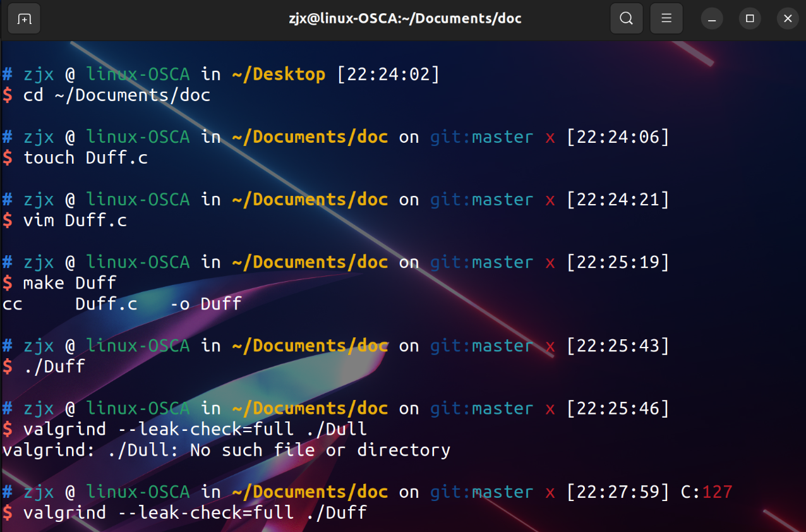This screenshot has width=806, height=532.
Task: Minimize the terminal window
Action: point(713,18)
